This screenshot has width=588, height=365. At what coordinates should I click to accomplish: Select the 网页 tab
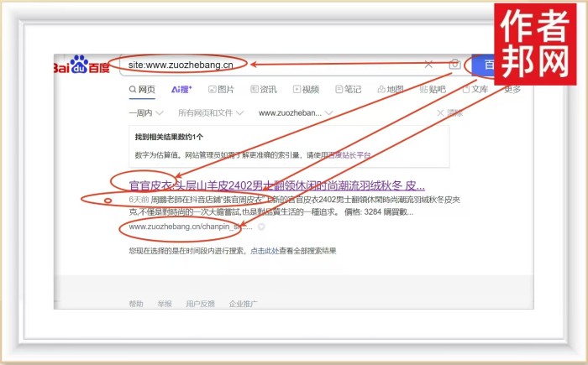point(142,89)
